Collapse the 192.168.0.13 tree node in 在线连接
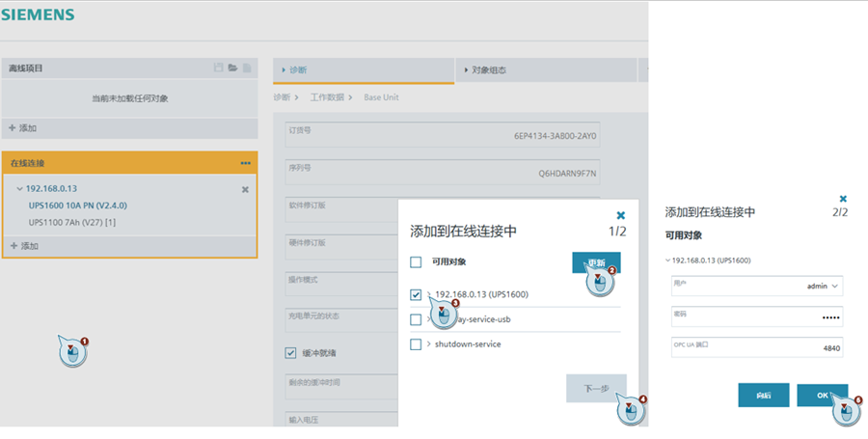This screenshot has height=439, width=868. pyautogui.click(x=19, y=189)
